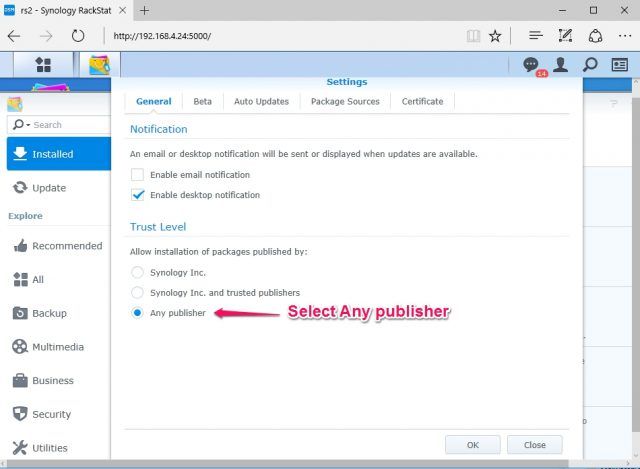The height and width of the screenshot is (469, 640).
Task: Switch to the General tab
Action: 153,102
